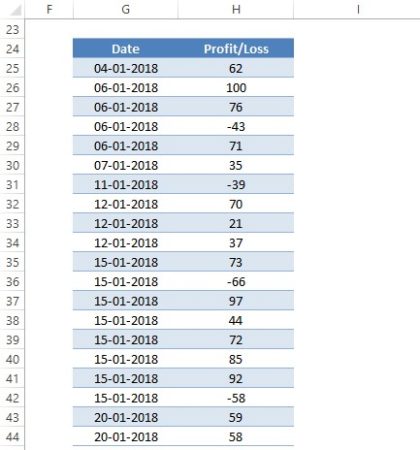Select column G header

coord(126,9)
